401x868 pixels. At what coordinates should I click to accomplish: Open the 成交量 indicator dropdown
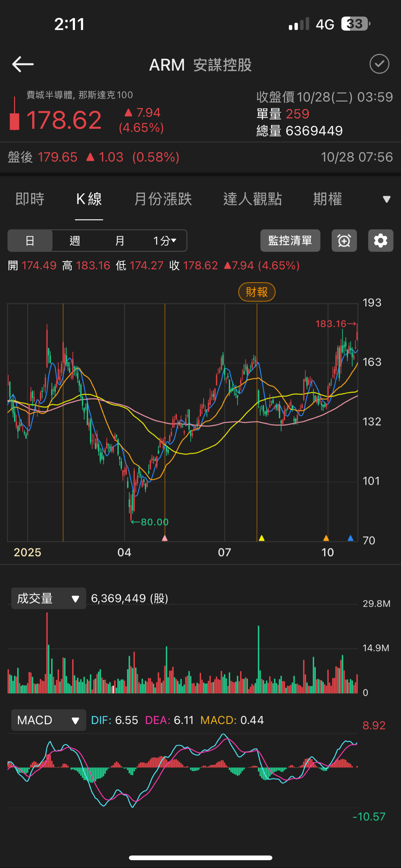[49, 598]
